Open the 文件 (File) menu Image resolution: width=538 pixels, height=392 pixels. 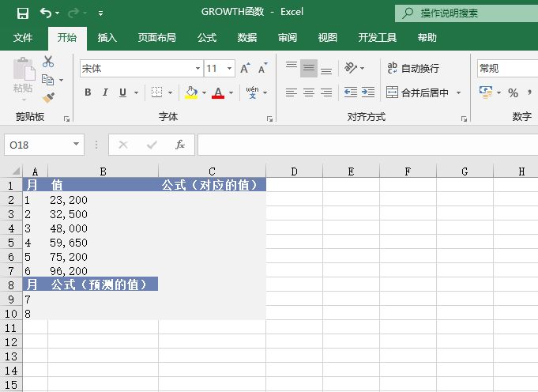[24, 37]
